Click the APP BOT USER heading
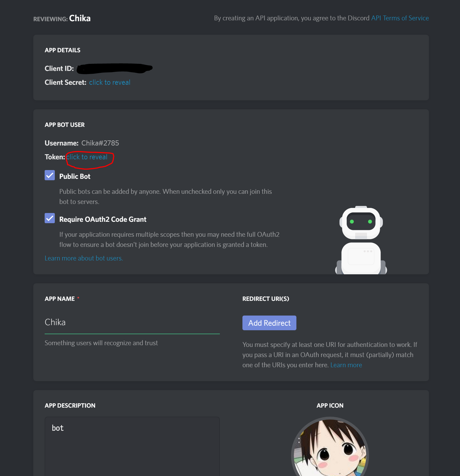The image size is (460, 476). click(x=65, y=125)
